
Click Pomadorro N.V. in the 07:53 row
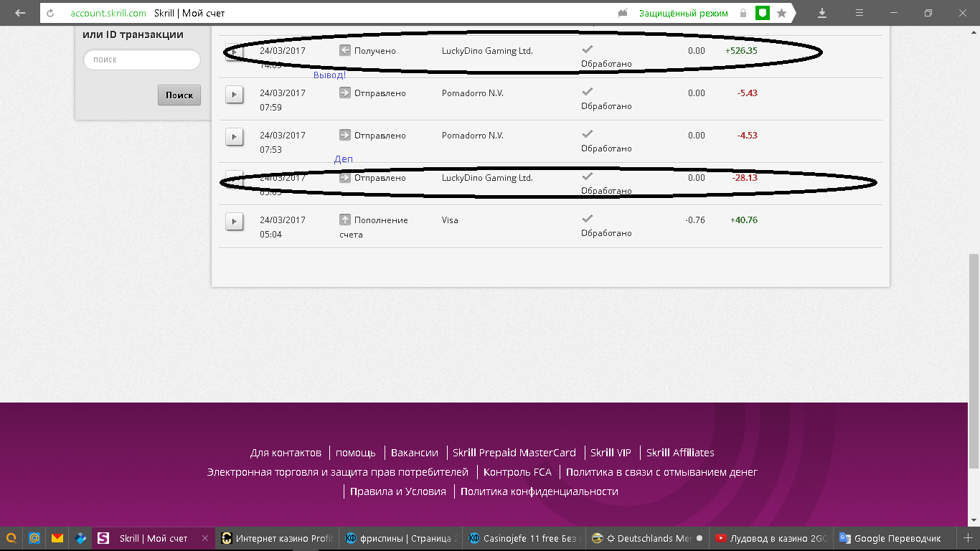[x=473, y=135]
